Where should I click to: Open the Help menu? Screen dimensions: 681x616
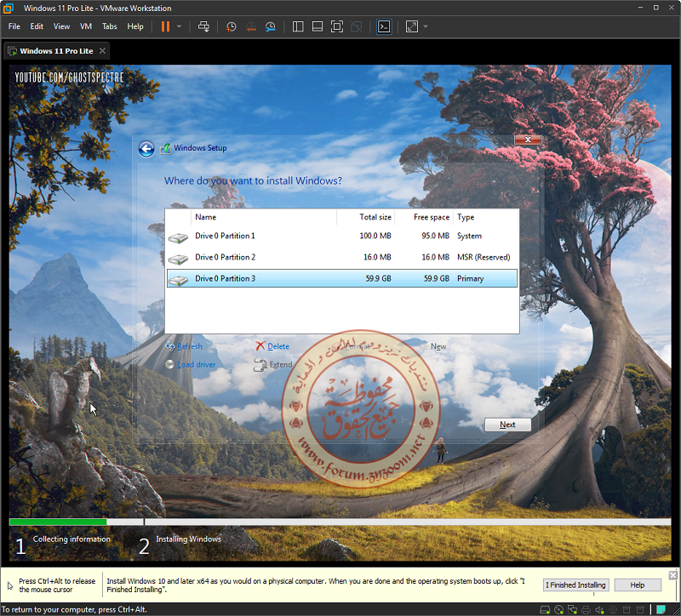pos(135,26)
